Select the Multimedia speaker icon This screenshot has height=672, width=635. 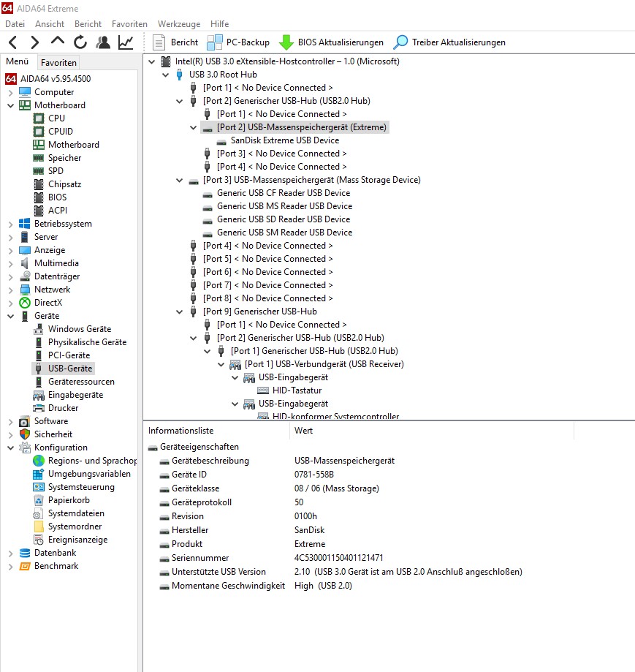[25, 263]
